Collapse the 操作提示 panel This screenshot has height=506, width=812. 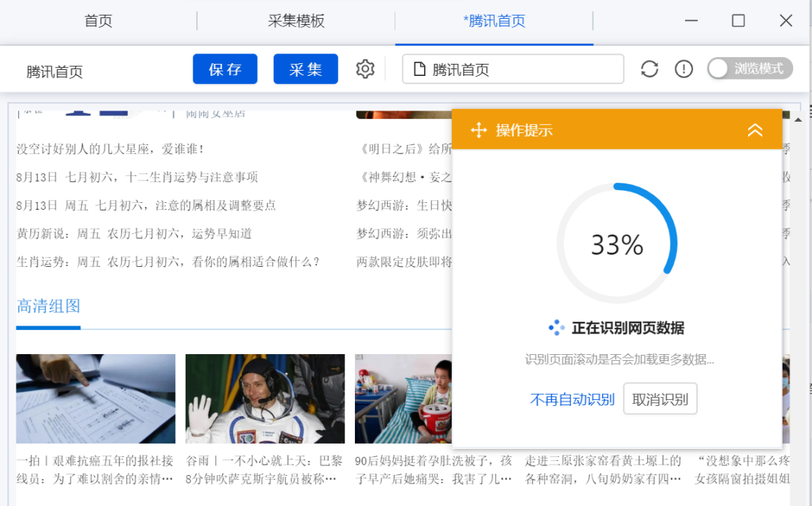click(x=755, y=130)
